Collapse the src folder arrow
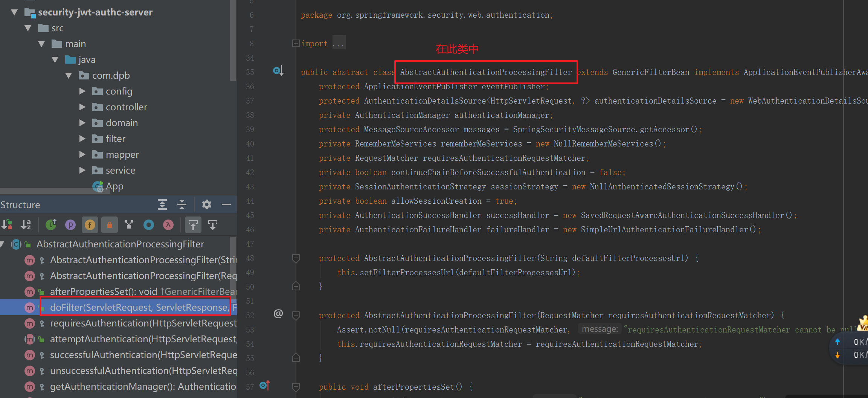Image resolution: width=868 pixels, height=398 pixels. tap(28, 28)
